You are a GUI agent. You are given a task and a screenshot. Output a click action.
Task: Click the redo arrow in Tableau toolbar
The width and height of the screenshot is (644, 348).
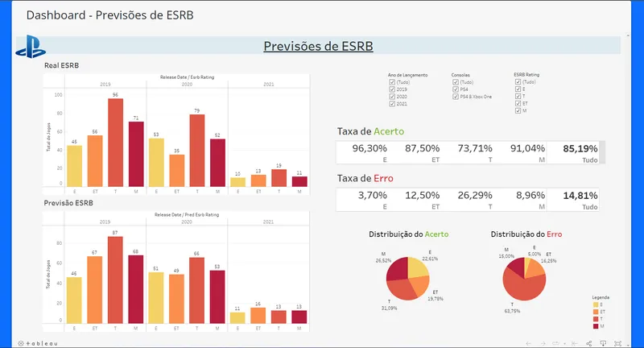pyautogui.click(x=543, y=343)
